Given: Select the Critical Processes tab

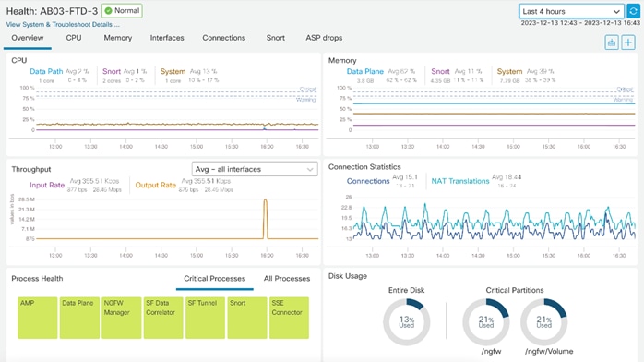Looking at the screenshot, I should click(214, 279).
